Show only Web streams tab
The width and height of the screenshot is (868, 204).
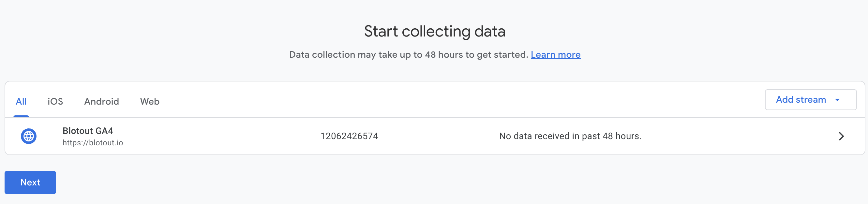click(150, 101)
